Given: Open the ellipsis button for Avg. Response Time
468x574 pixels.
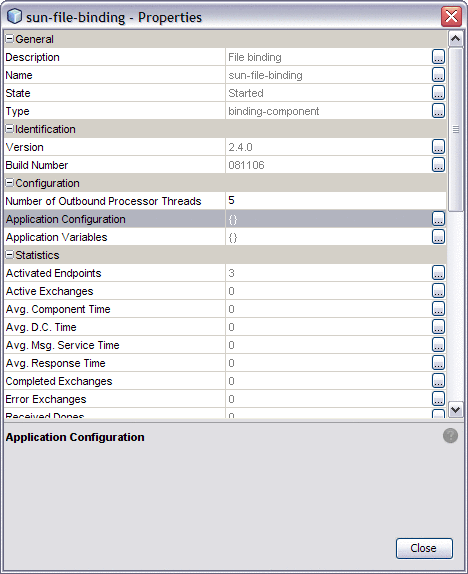Looking at the screenshot, I should click(x=438, y=362).
